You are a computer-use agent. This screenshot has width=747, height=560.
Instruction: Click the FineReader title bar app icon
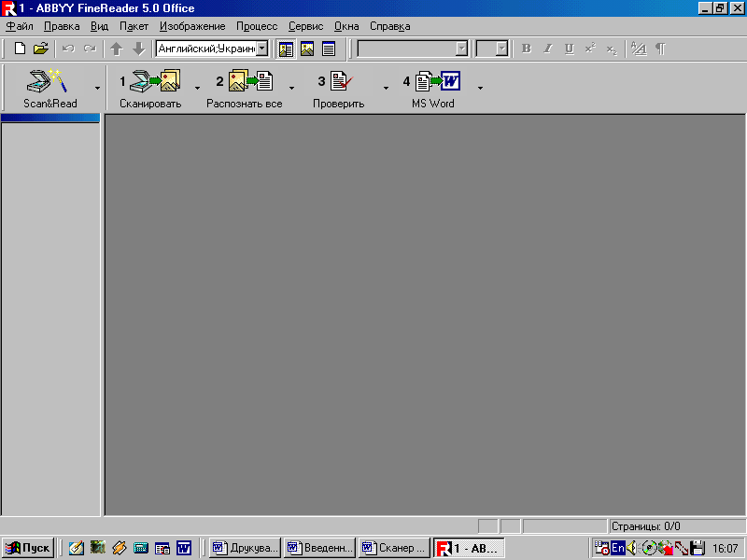pyautogui.click(x=9, y=8)
